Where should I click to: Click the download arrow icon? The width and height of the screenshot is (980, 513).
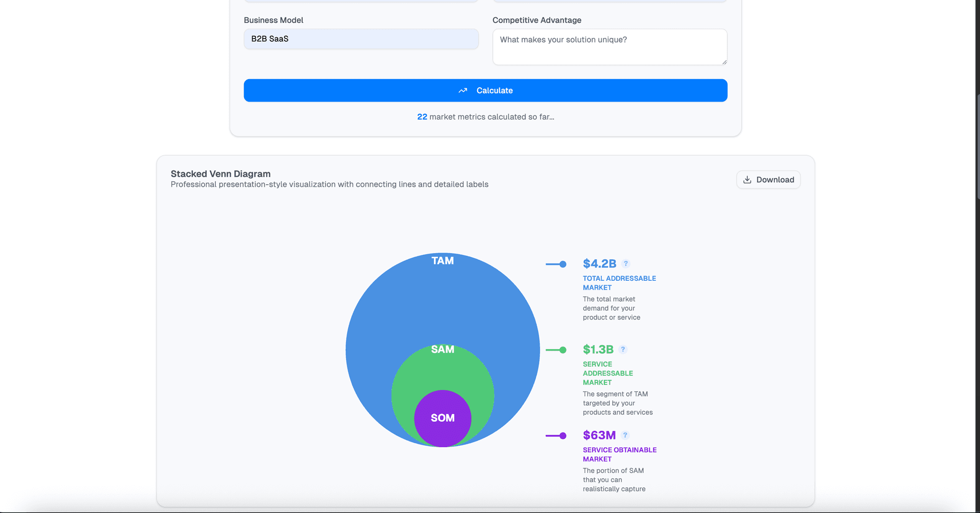coord(747,180)
